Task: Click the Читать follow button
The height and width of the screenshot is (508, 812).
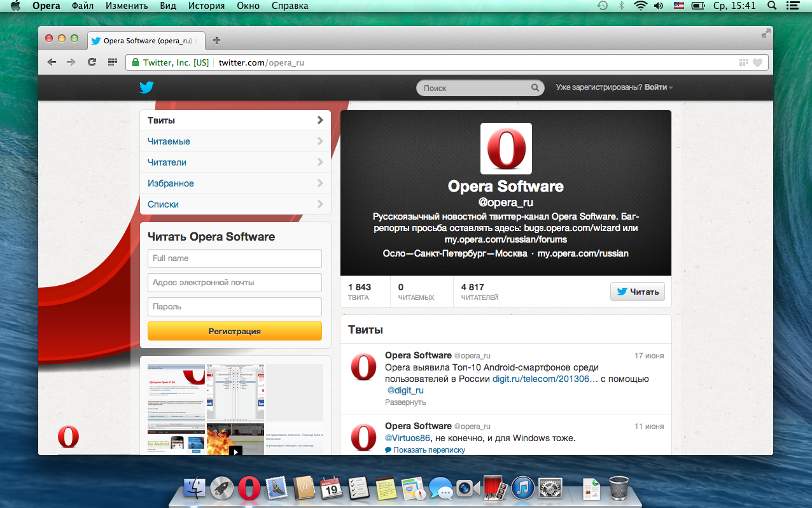Action: click(638, 292)
